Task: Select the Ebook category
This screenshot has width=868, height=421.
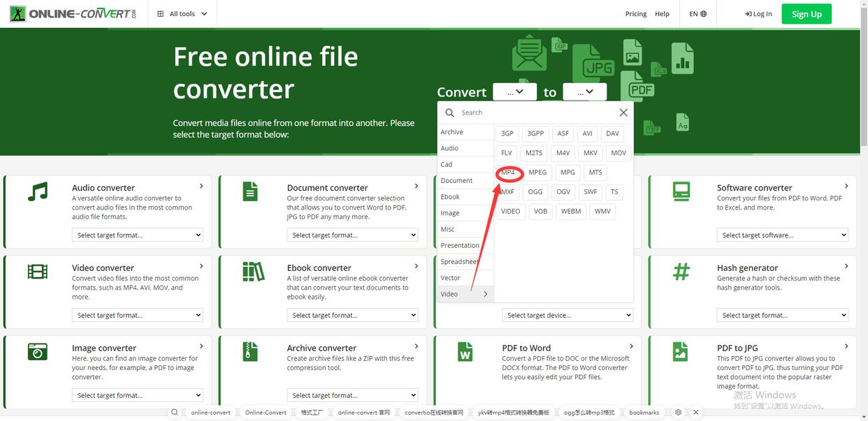Action: [x=465, y=197]
